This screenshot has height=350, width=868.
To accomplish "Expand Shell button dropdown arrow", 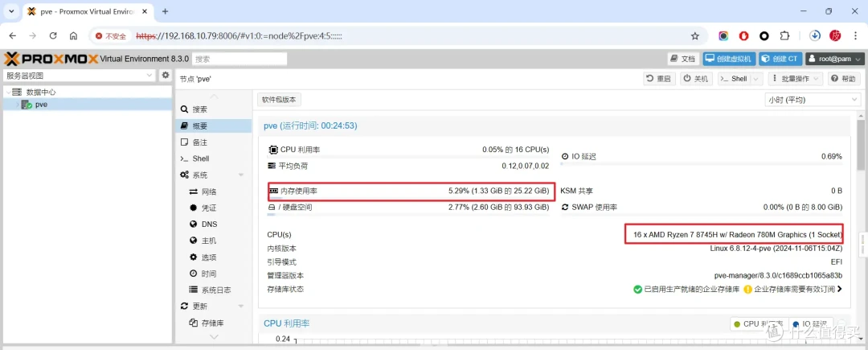I will pyautogui.click(x=757, y=79).
